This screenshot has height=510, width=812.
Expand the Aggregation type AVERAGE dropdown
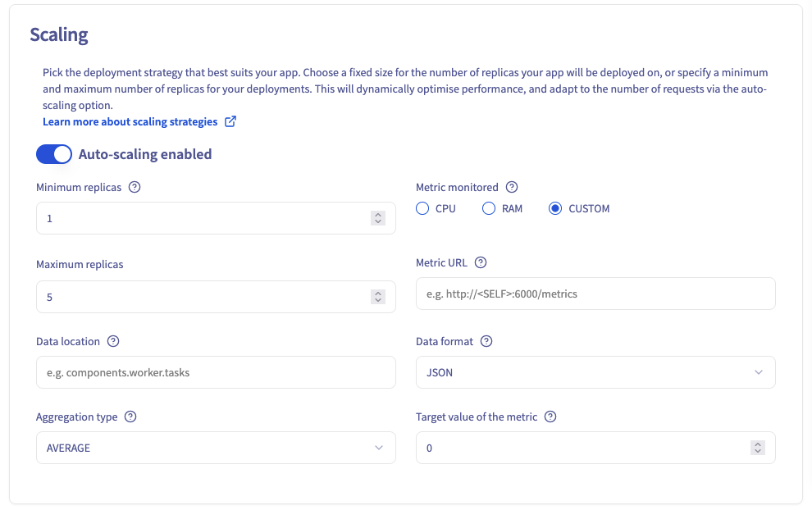tap(216, 448)
